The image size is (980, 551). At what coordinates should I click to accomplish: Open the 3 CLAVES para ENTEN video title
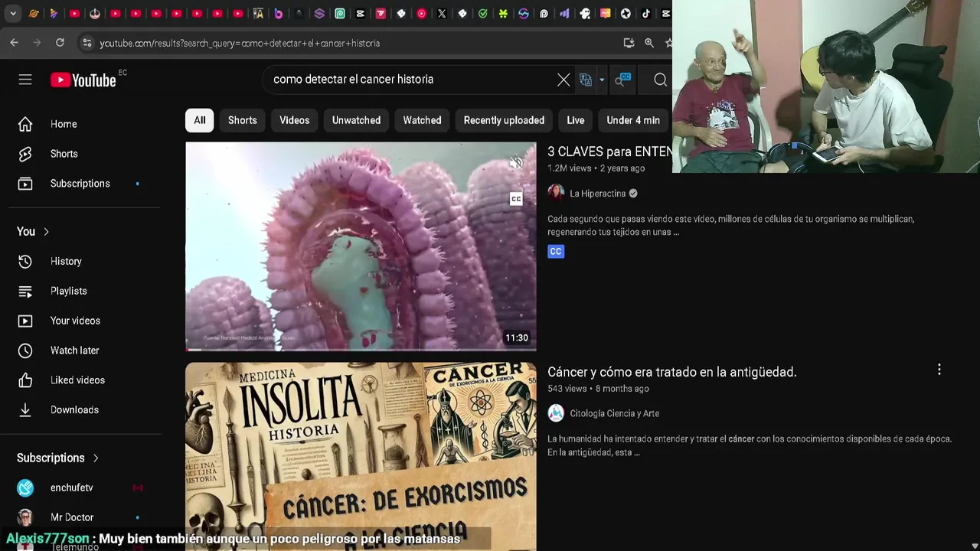[609, 152]
